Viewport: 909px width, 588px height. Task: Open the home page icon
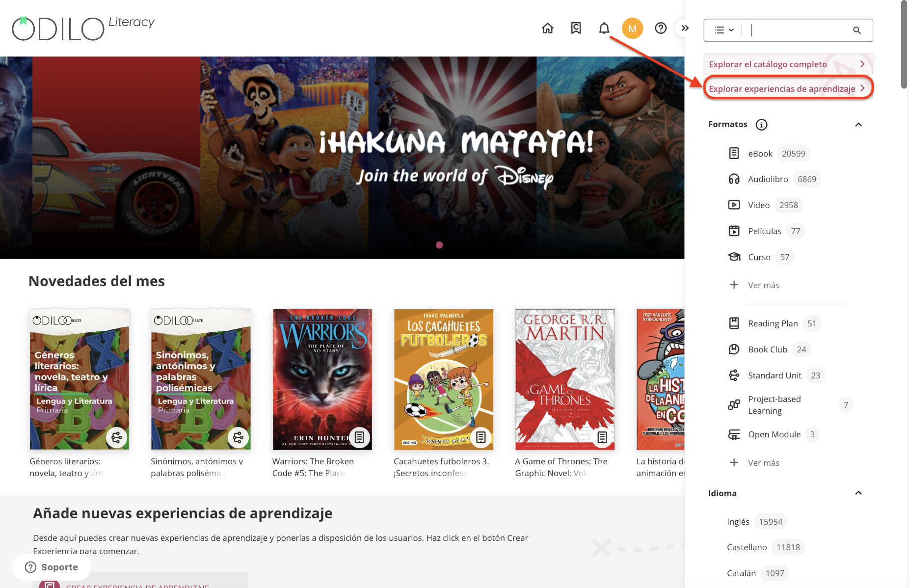548,28
